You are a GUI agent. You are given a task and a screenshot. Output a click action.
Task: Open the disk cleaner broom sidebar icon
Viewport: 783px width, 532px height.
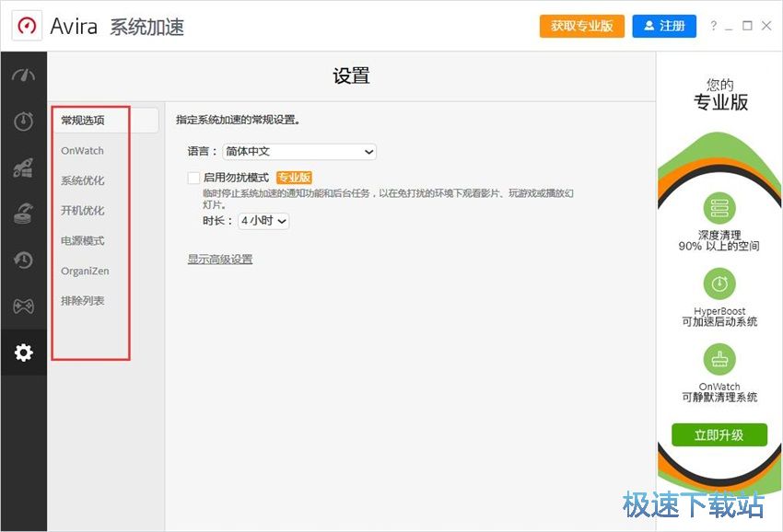tap(23, 214)
